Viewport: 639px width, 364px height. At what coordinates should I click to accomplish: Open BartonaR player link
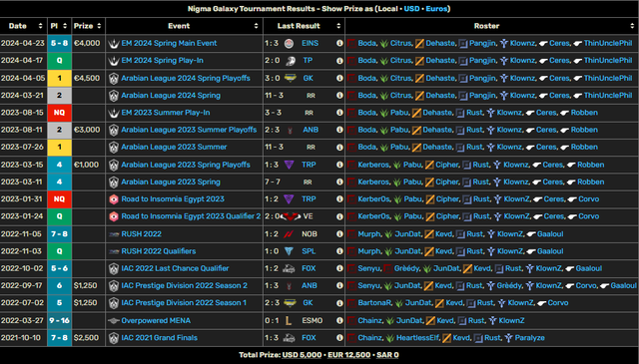click(375, 302)
